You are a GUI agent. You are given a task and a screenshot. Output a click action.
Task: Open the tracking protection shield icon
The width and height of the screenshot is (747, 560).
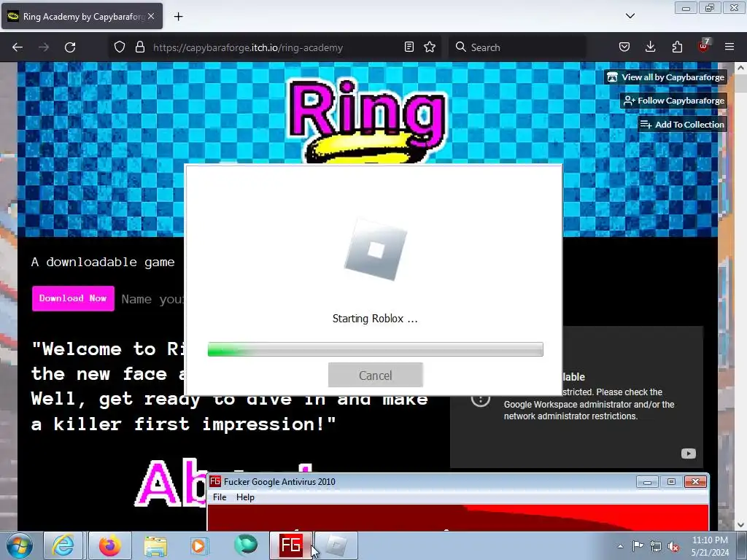[x=120, y=47]
